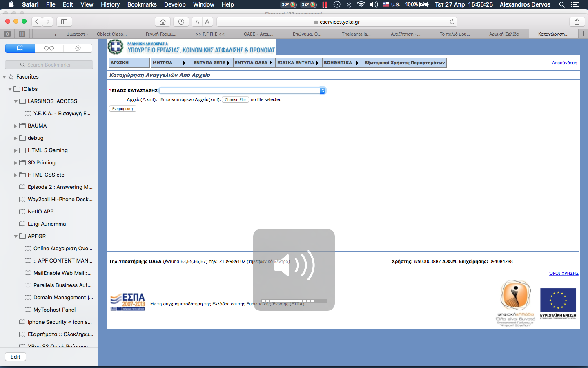Click the Search Bookmarks field
The width and height of the screenshot is (588, 368).
pos(49,65)
